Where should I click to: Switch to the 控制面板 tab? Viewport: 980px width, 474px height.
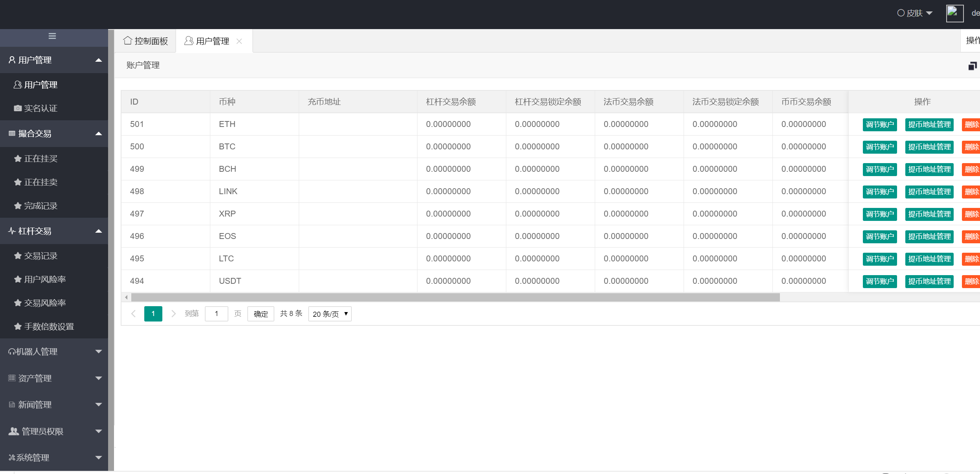coord(145,41)
